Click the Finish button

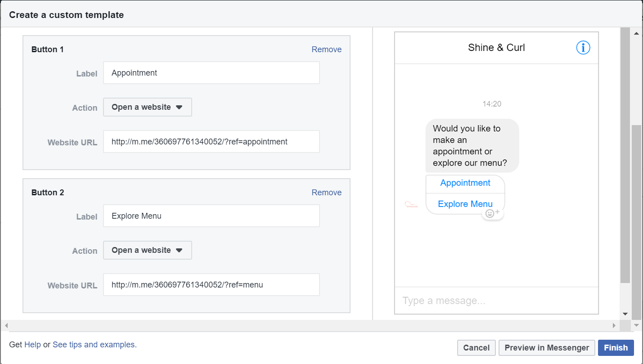tap(616, 348)
